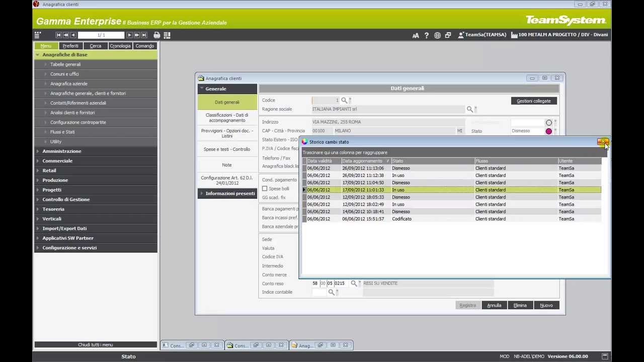644x362 pixels.
Task: Expand the Commerciale menu section
Action: coord(57,161)
